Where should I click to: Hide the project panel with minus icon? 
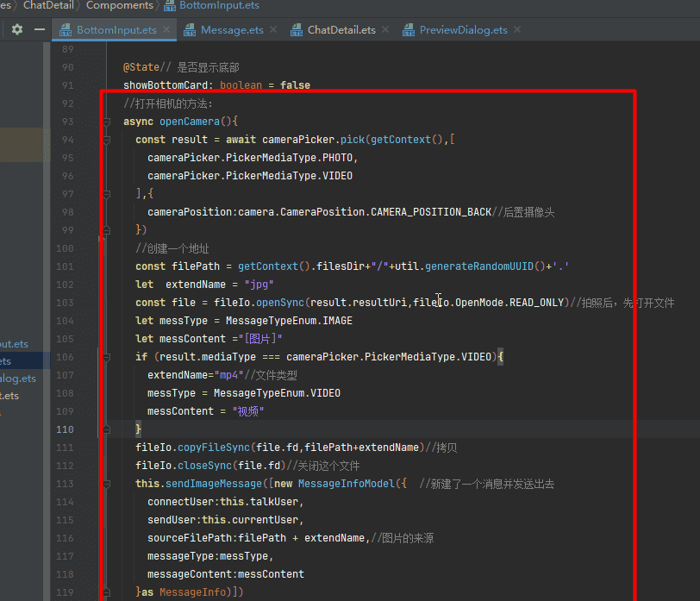[x=39, y=29]
